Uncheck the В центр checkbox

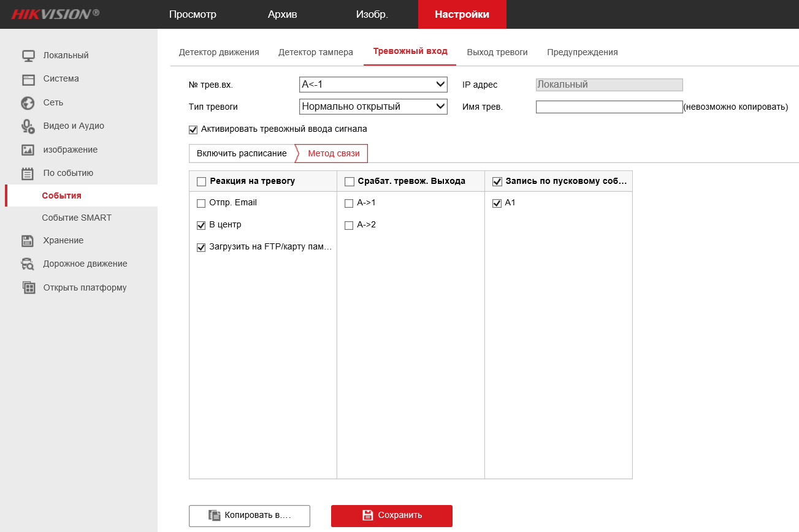click(x=201, y=226)
